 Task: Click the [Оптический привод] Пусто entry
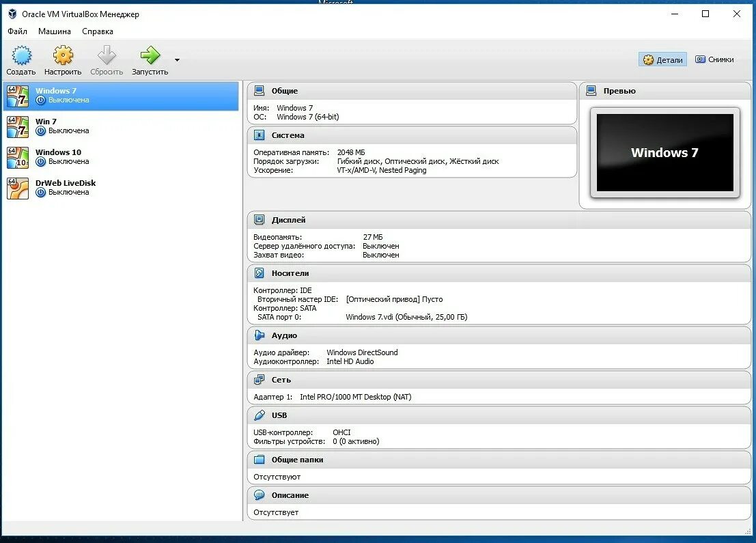tap(395, 299)
